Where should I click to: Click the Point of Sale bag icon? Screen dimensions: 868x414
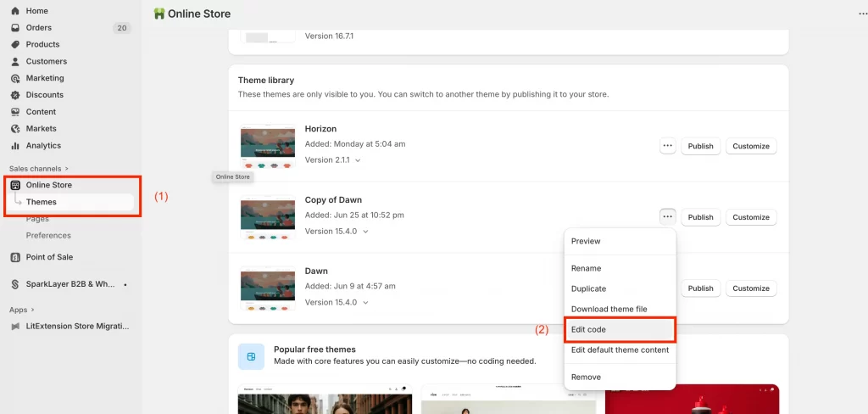15,257
